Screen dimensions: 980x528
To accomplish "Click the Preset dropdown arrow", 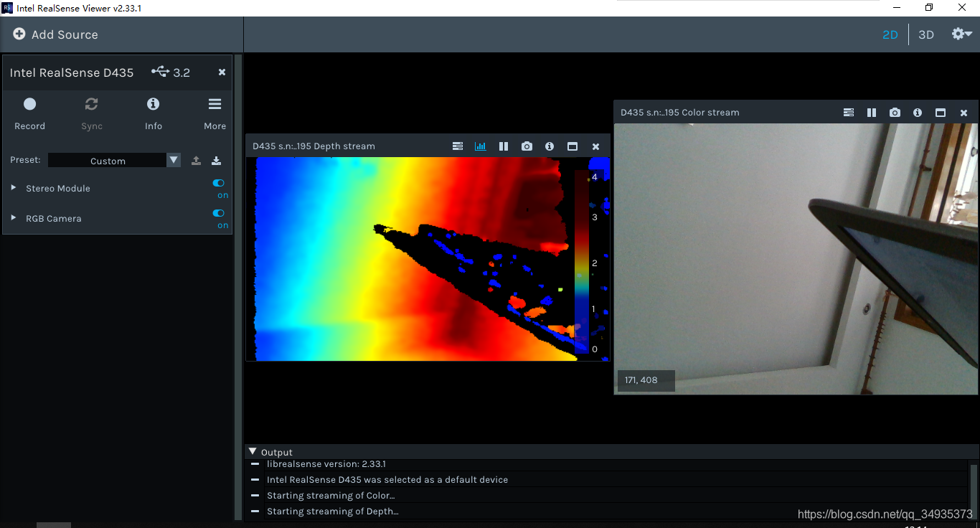I will 174,160.
